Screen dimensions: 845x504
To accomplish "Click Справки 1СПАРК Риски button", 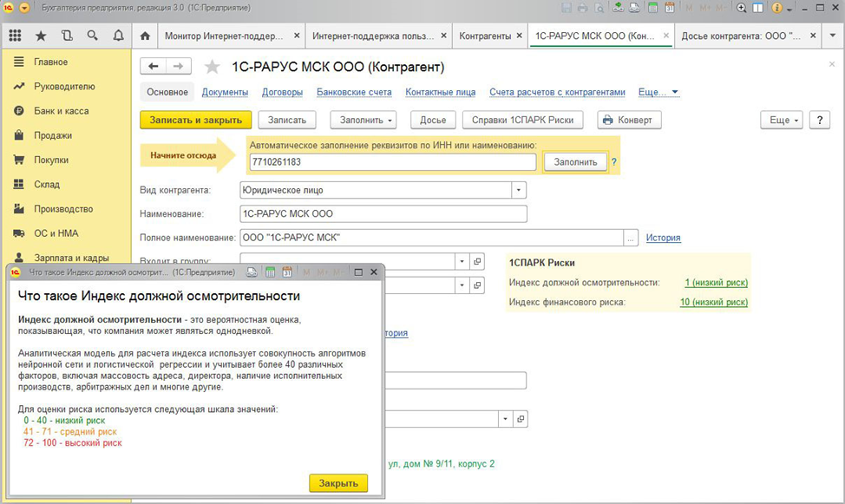I will 523,121.
